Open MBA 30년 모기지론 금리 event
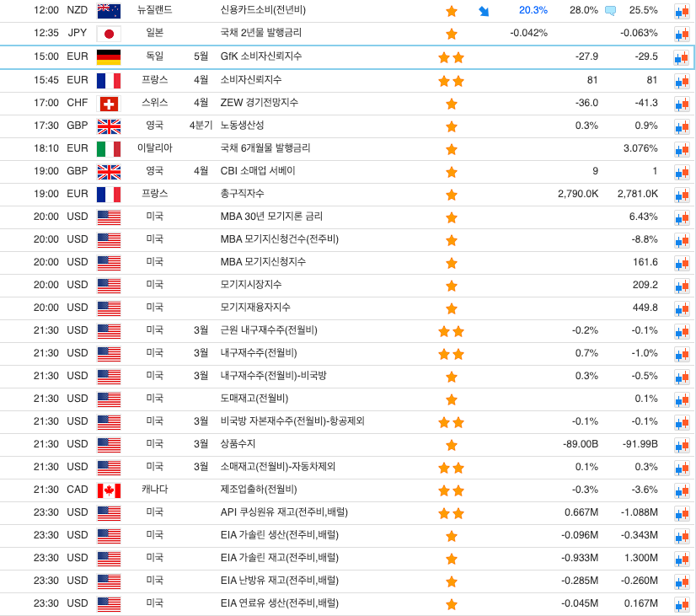This screenshot has width=696, height=616. point(271,217)
